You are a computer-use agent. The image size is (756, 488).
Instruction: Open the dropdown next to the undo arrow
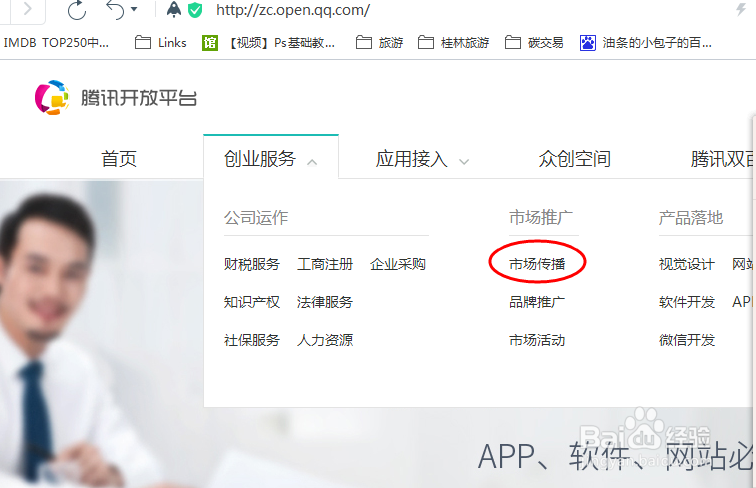(134, 9)
